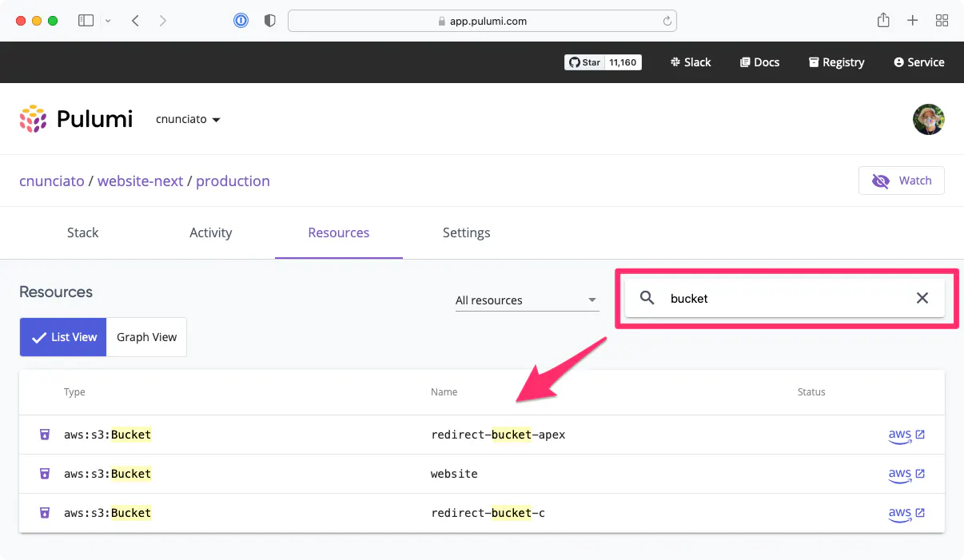
Task: Go back with the Safari back arrow
Action: [135, 21]
